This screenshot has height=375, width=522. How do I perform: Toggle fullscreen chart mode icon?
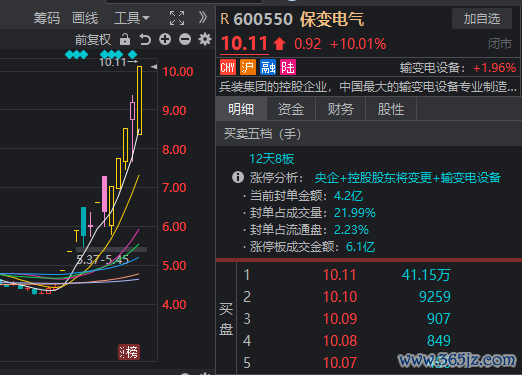pos(177,18)
